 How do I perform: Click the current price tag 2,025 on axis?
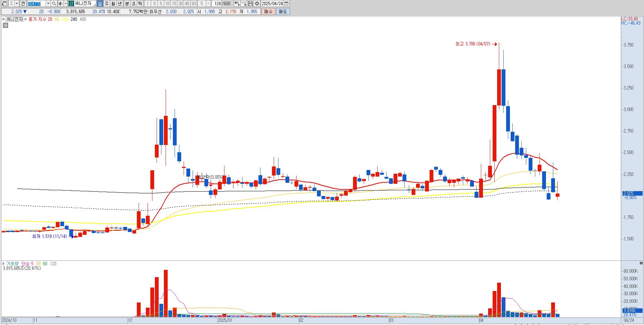pos(632,193)
